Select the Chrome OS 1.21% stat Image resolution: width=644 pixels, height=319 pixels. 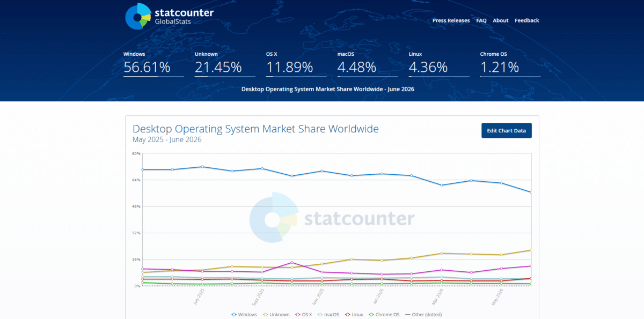[x=510, y=64]
